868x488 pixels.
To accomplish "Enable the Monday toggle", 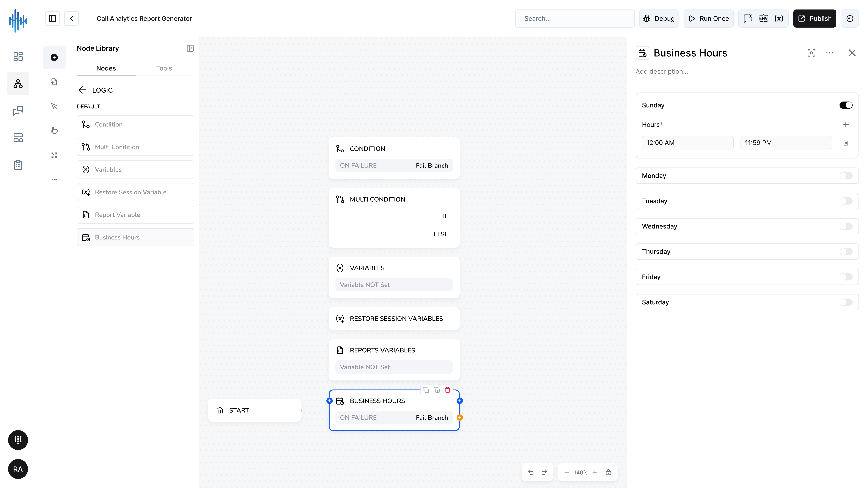I will (x=846, y=175).
